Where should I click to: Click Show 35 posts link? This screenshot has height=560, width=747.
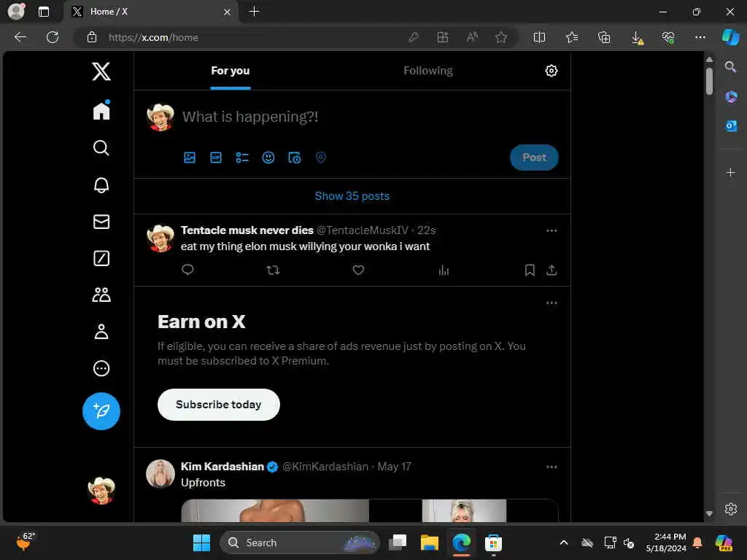(352, 195)
